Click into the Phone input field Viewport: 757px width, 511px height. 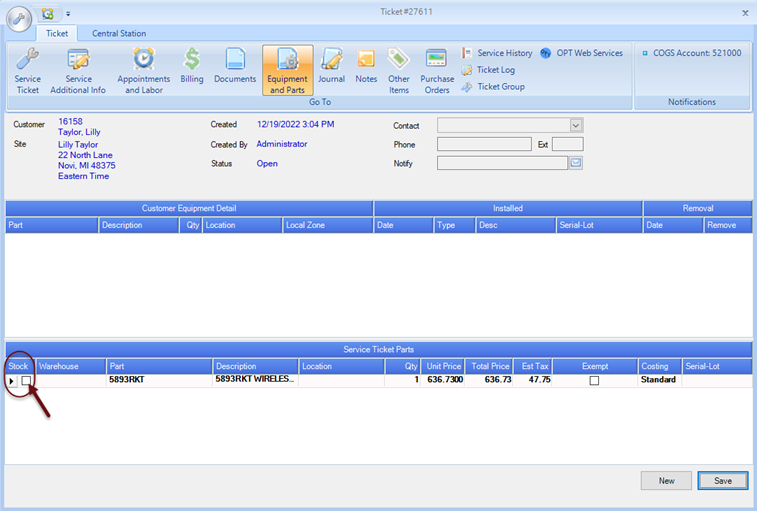[484, 145]
